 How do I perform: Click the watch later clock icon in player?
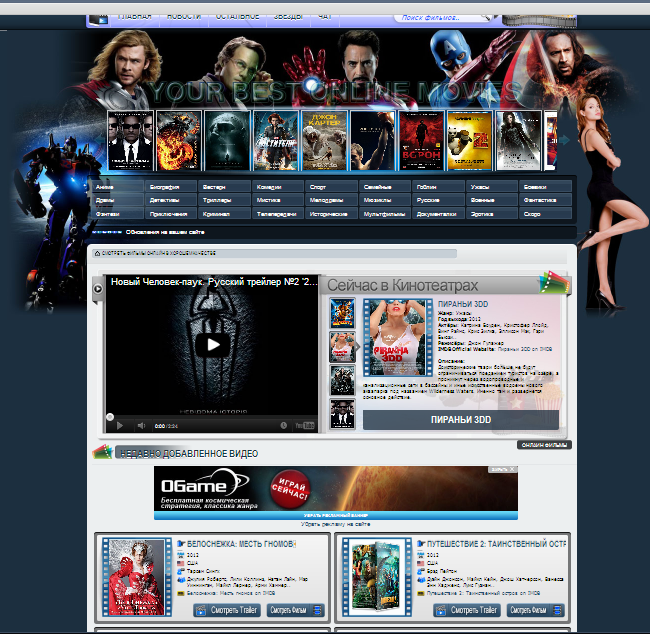[284, 425]
